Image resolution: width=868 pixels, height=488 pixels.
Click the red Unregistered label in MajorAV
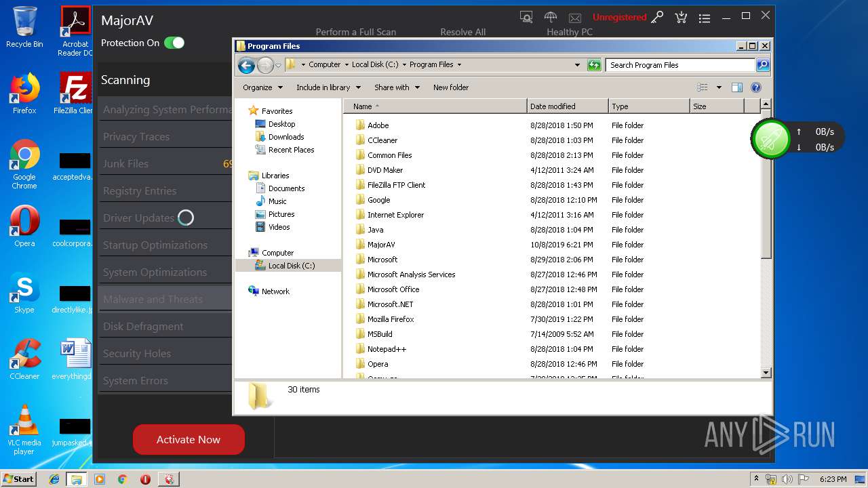pos(619,17)
